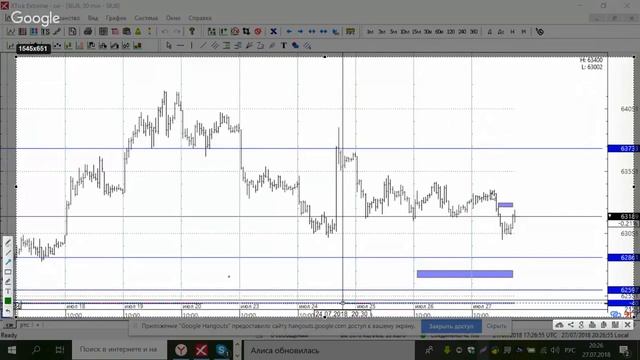This screenshot has height=360, width=640.
Task: Select the T text label tool
Action: point(284,45)
